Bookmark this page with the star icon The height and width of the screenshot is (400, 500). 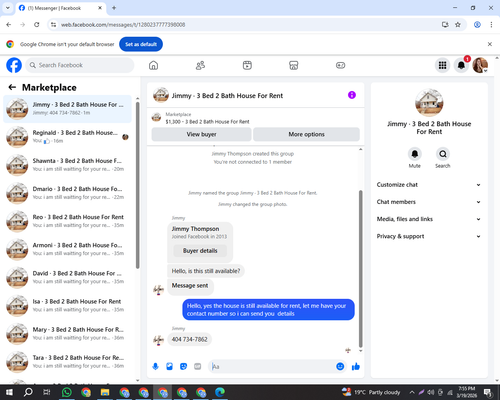click(458, 25)
